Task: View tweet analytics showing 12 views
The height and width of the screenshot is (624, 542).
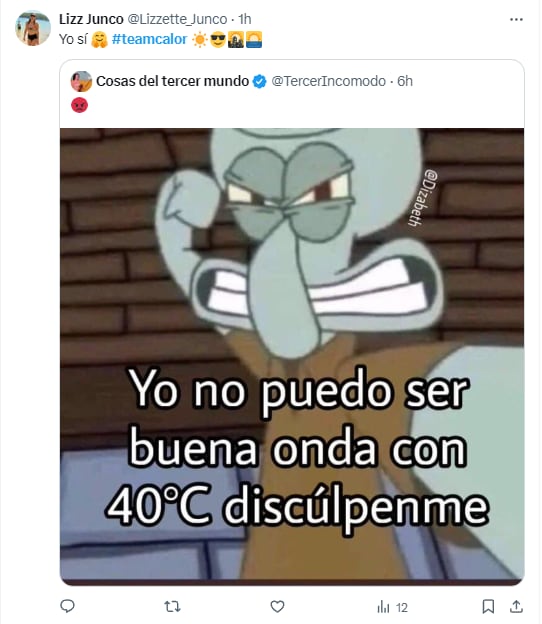Action: pos(392,607)
